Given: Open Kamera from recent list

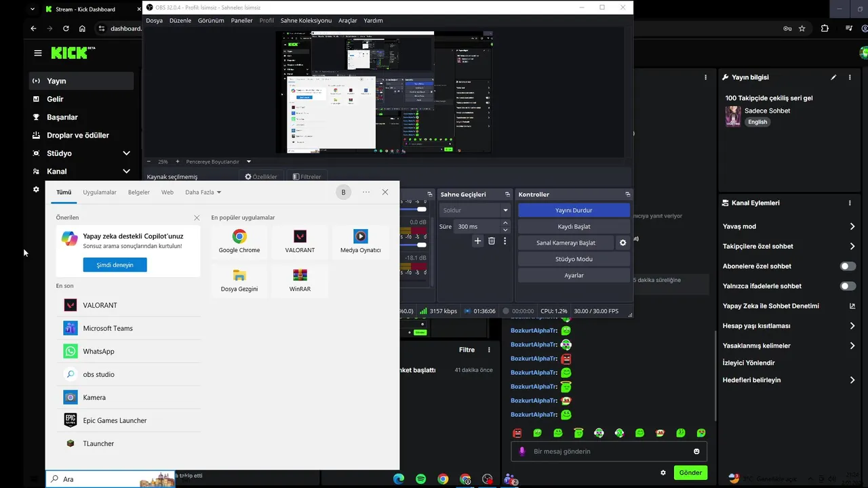Looking at the screenshot, I should pos(129,397).
